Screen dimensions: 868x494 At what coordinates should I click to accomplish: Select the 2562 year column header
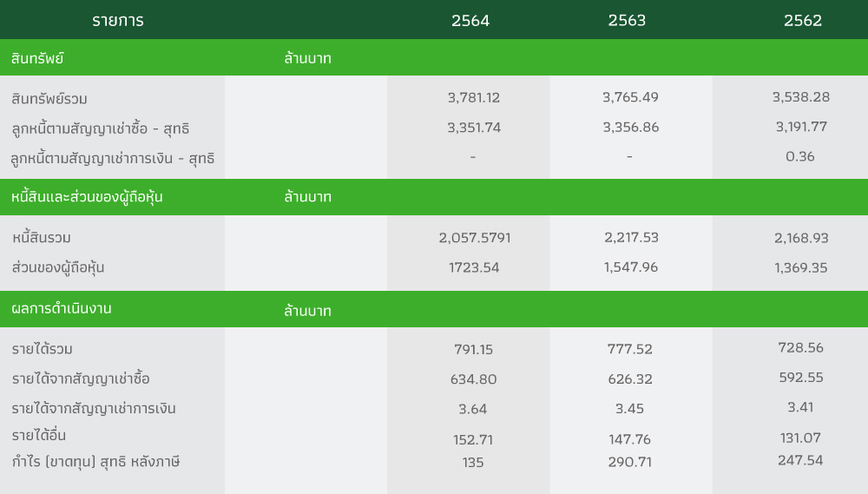tap(803, 21)
